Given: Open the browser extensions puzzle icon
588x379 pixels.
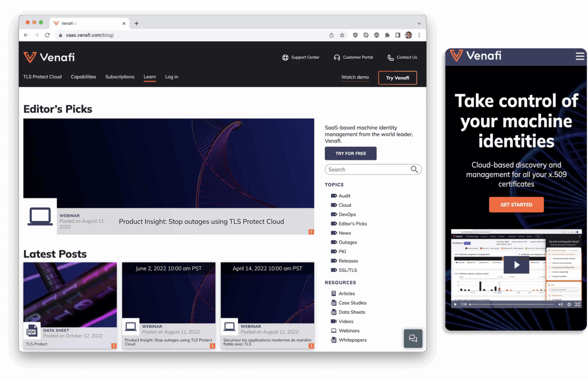Looking at the screenshot, I should pyautogui.click(x=387, y=35).
